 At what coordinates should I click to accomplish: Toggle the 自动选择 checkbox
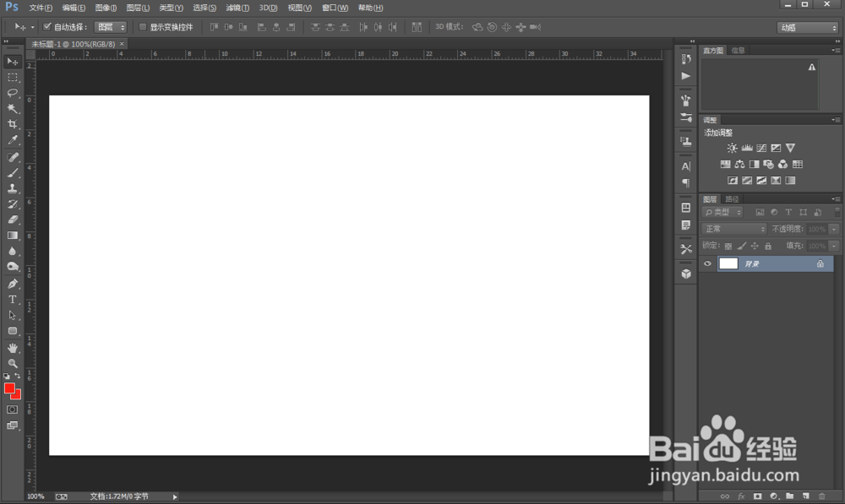(x=46, y=26)
